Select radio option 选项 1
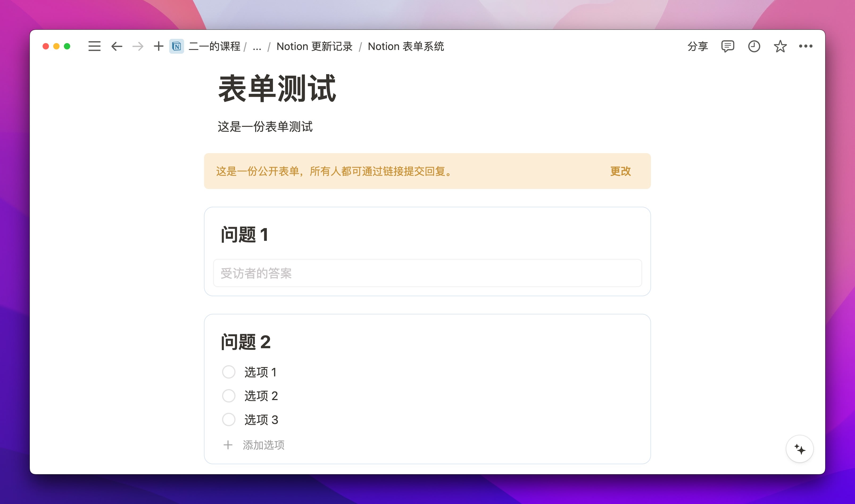The height and width of the screenshot is (504, 855). (x=229, y=372)
